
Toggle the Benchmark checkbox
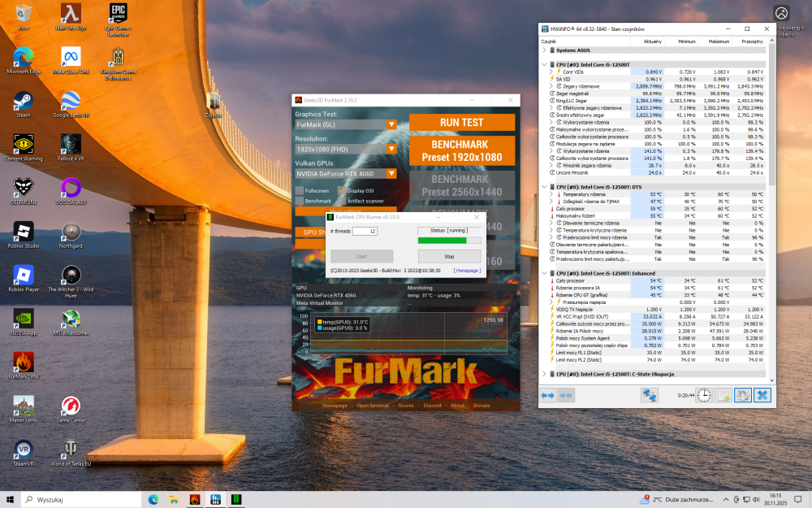click(300, 200)
